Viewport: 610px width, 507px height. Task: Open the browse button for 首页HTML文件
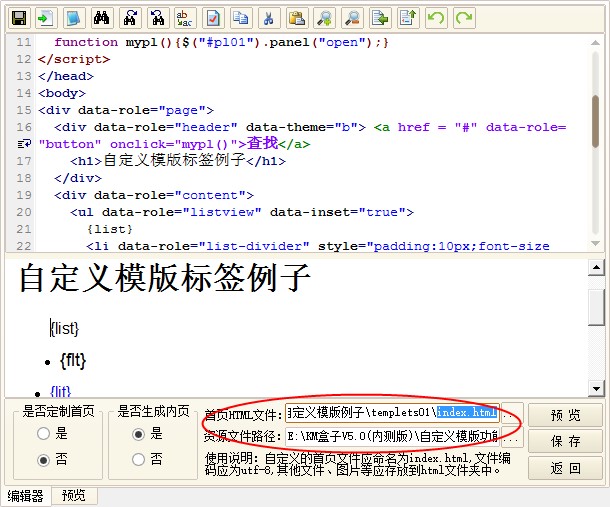(x=512, y=414)
